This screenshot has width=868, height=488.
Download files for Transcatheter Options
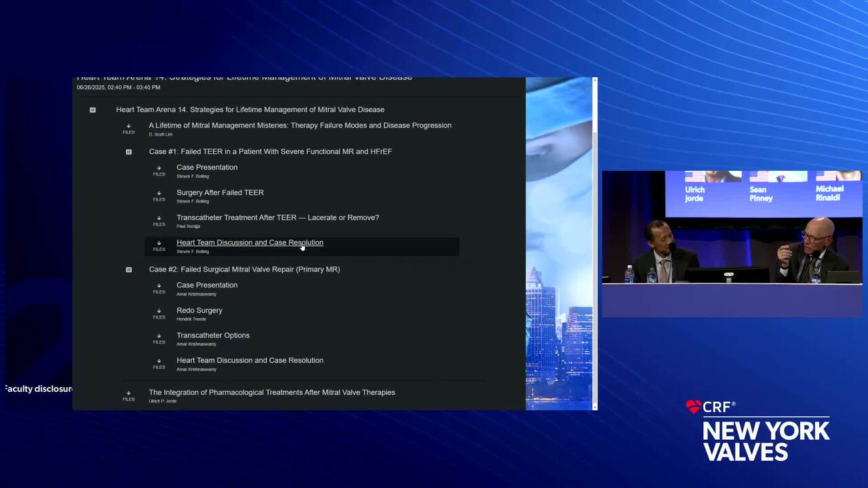point(159,339)
